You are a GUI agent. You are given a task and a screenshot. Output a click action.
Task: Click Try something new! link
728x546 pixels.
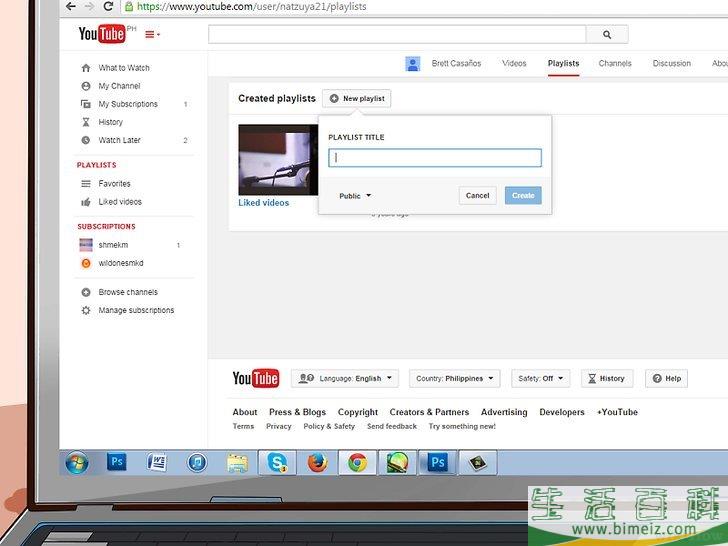click(x=462, y=426)
